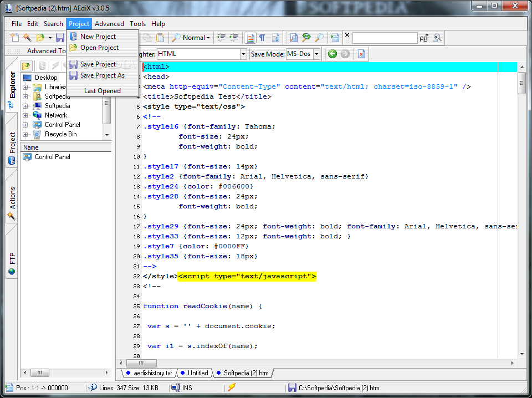Open the dropdown arrow beside Open File

pyautogui.click(x=50, y=38)
